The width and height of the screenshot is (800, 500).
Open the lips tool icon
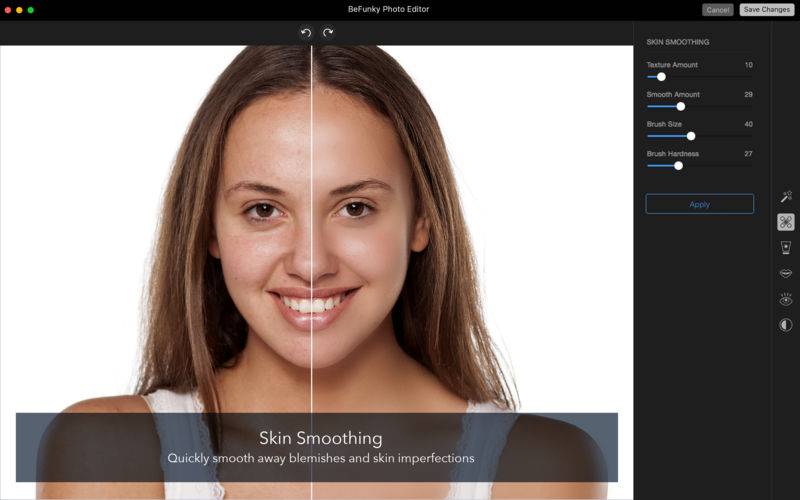[786, 273]
